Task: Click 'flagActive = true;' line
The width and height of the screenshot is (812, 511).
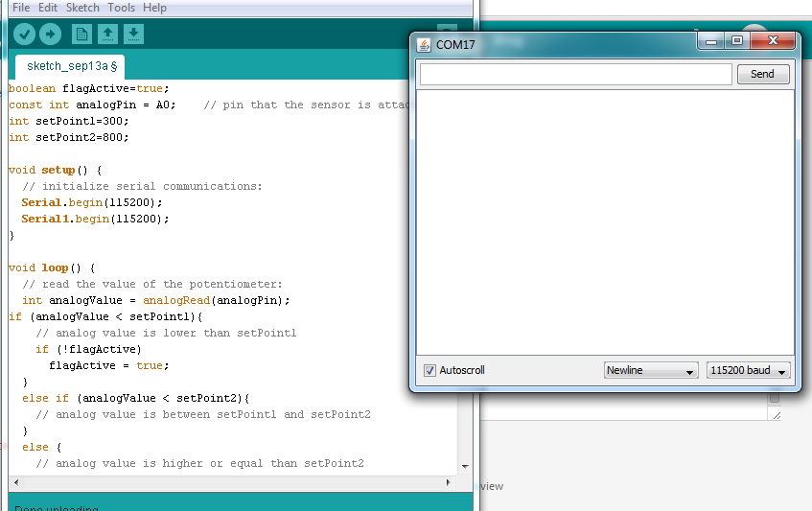Action: tap(109, 365)
